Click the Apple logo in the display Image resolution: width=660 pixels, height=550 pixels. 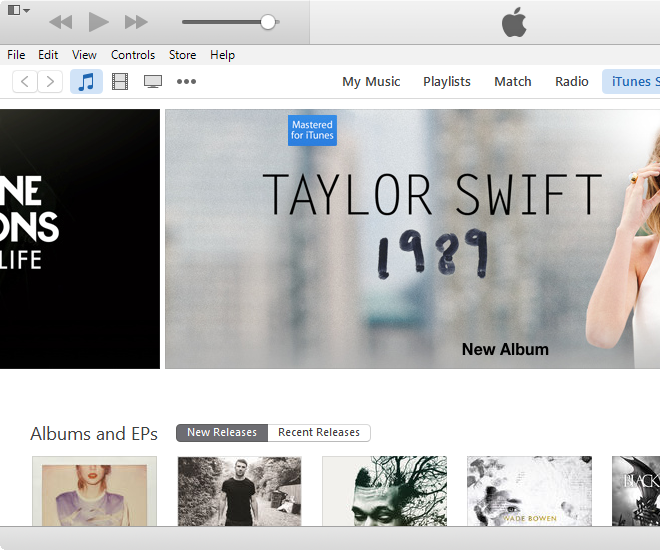click(514, 22)
